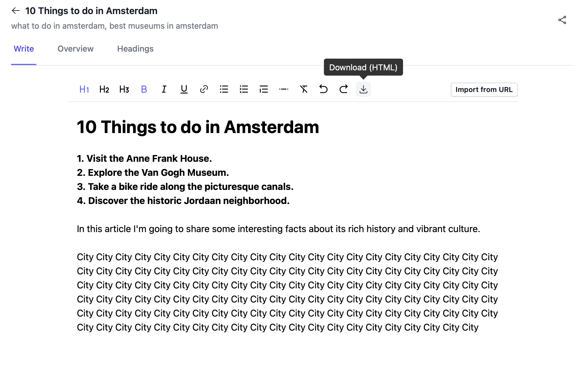
Task: Click the indent list icon
Action: pyautogui.click(x=264, y=89)
